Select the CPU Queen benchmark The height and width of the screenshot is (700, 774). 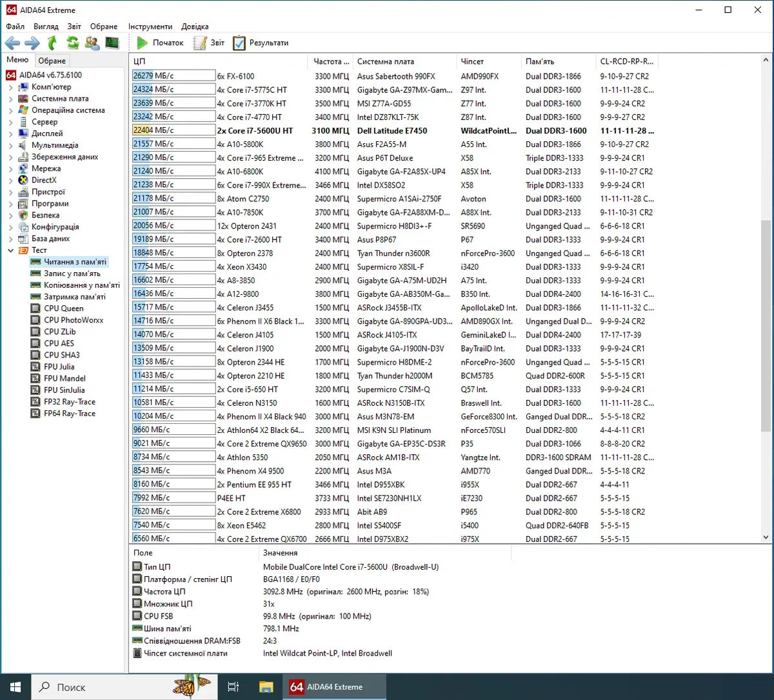tap(63, 308)
